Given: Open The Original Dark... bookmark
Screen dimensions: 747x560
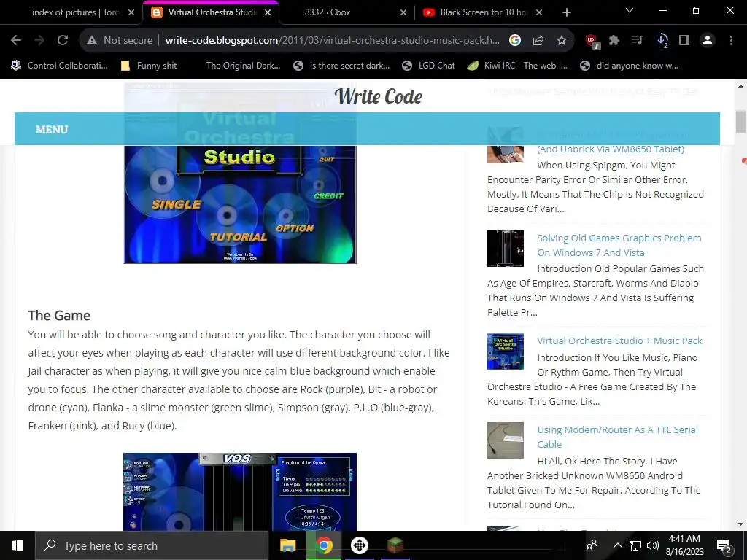Looking at the screenshot, I should click(243, 66).
